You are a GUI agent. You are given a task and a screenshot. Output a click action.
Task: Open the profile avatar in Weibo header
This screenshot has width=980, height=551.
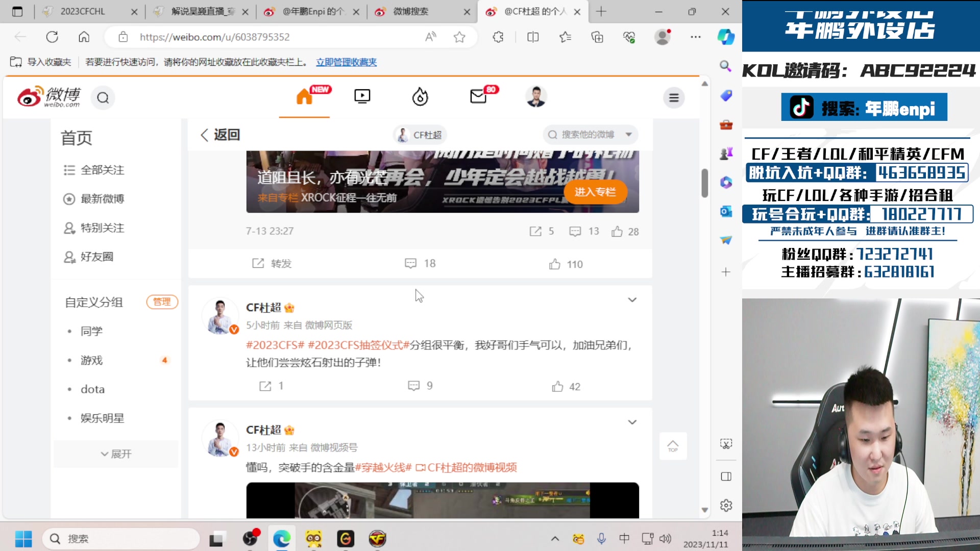536,96
